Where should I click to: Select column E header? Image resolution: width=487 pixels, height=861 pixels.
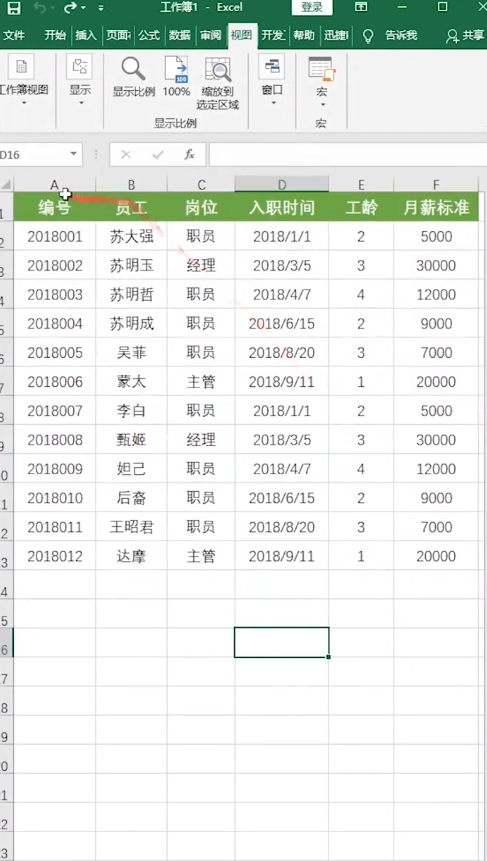(361, 184)
